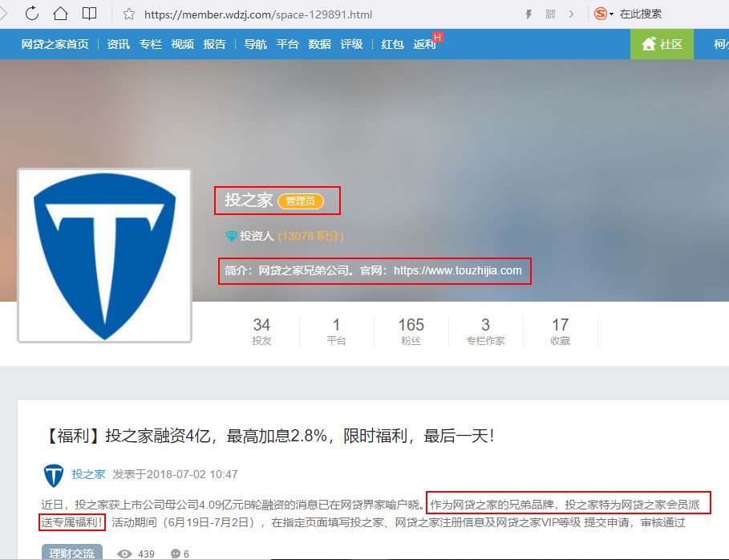Open https://www.touzhijia.com in the profile intro
The image size is (729, 560).
pos(457,270)
